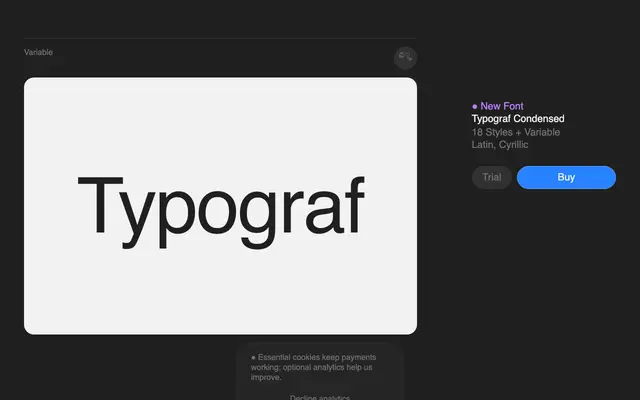
Task: Click the blue Buy button
Action: pyautogui.click(x=566, y=177)
